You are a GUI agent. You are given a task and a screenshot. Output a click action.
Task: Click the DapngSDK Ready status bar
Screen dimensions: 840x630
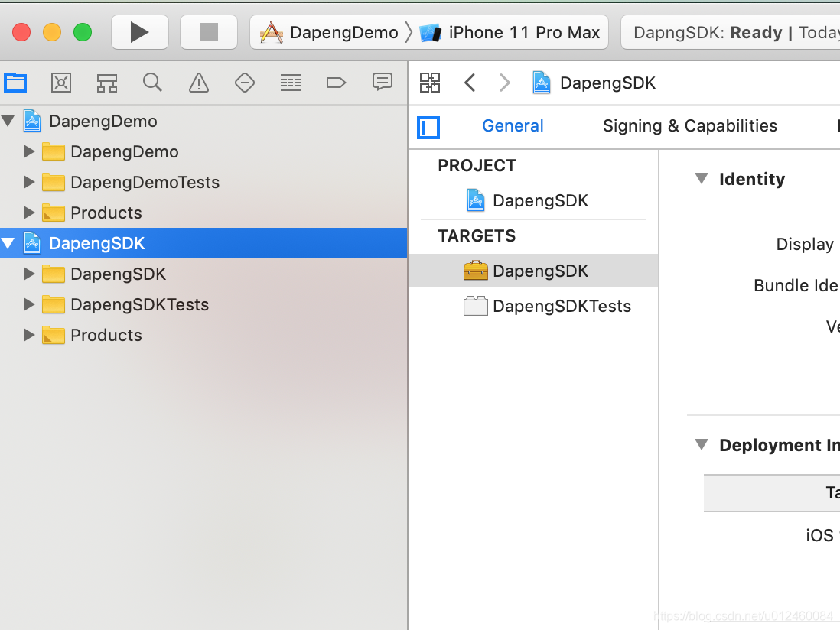(731, 33)
